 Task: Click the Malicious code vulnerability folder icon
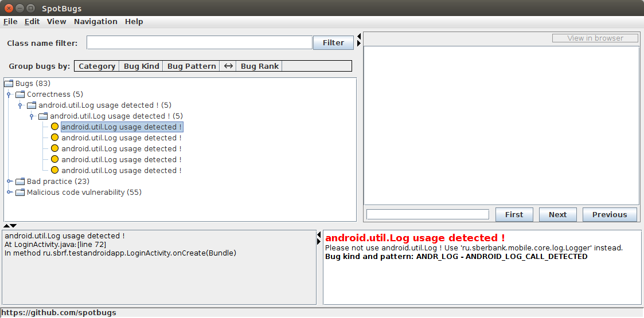pos(20,193)
